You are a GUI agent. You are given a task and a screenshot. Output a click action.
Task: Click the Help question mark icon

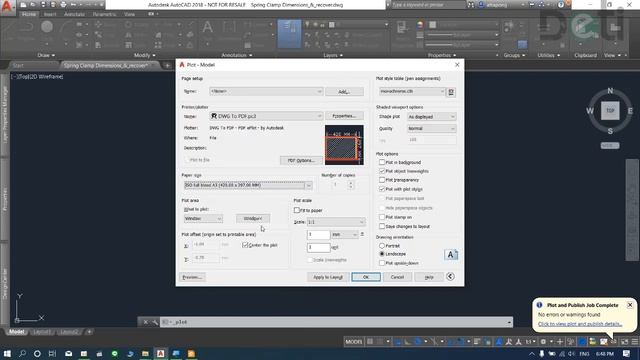(561, 5)
